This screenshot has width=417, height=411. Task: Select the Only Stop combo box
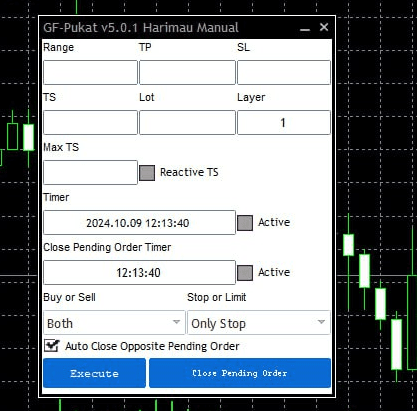[259, 322]
